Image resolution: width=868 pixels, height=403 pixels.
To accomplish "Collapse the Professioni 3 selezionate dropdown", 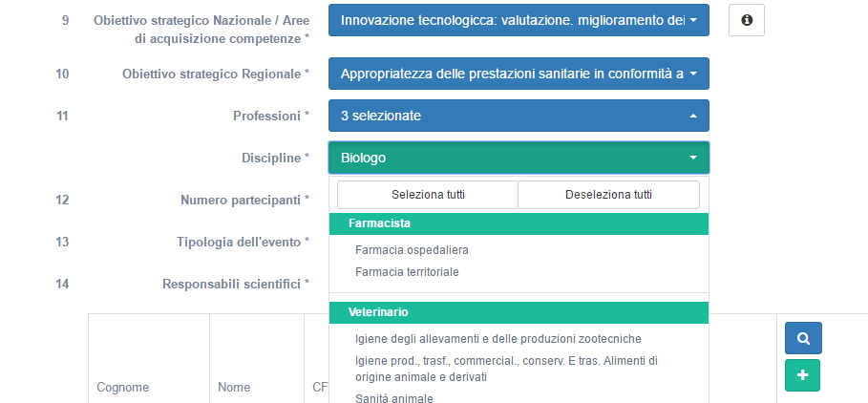I will click(x=519, y=116).
